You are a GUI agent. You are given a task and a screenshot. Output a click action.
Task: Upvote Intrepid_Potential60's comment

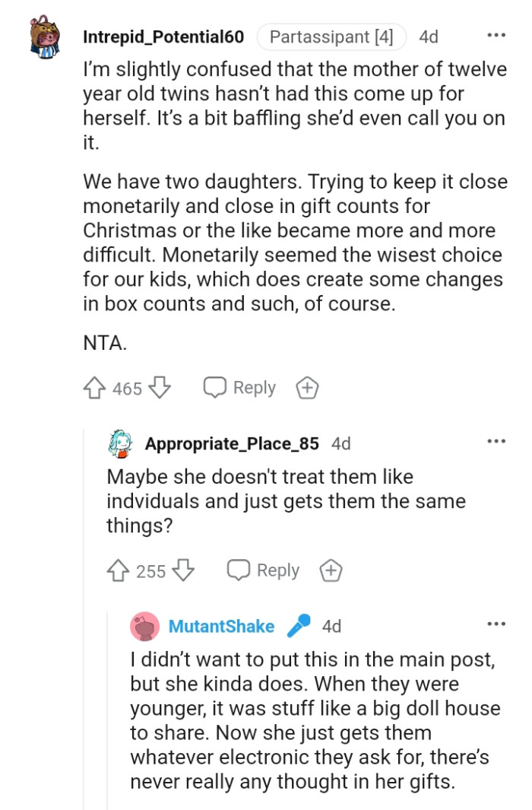coord(94,389)
